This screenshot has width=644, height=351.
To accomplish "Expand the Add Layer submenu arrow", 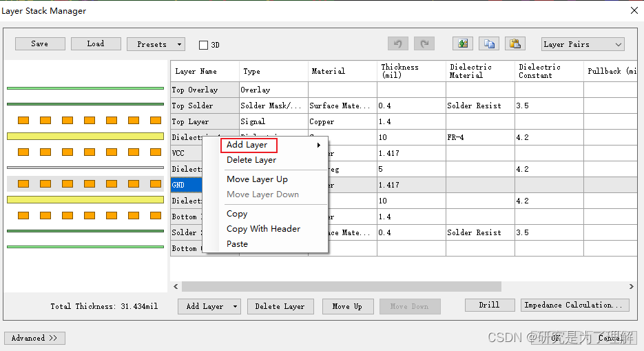I will click(x=319, y=145).
